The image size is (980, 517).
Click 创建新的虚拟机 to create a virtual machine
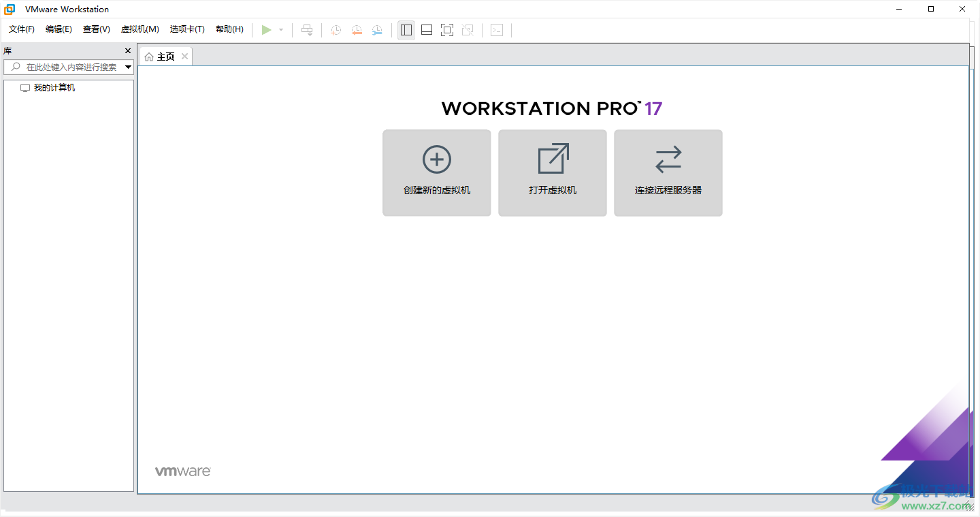pos(436,172)
